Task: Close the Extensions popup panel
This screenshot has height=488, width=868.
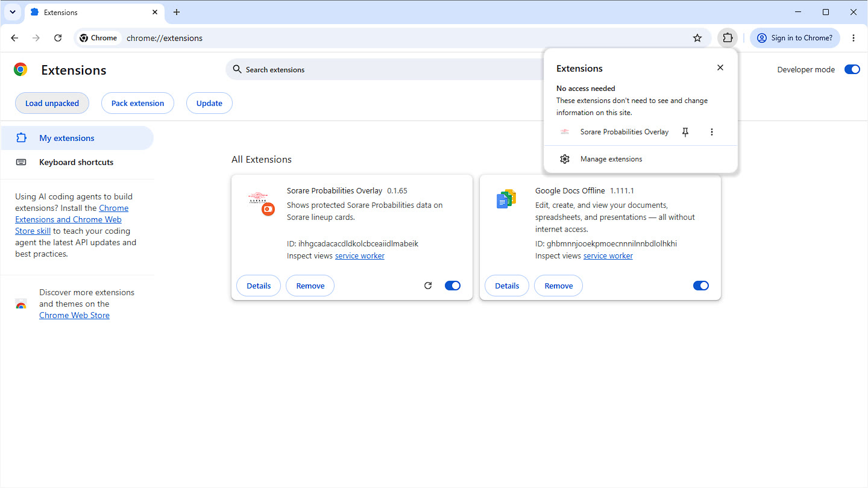Action: click(720, 67)
